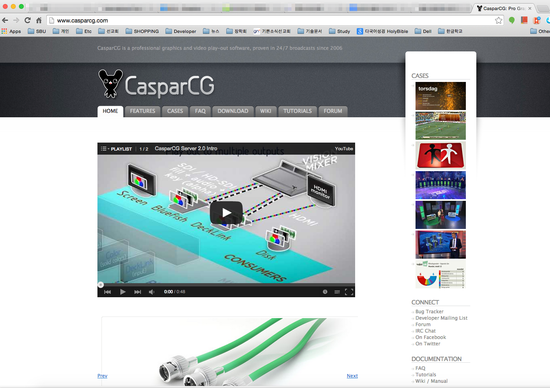Image resolution: width=550 pixels, height=388 pixels.
Task: Click the green cables slideshow image
Action: point(230,352)
